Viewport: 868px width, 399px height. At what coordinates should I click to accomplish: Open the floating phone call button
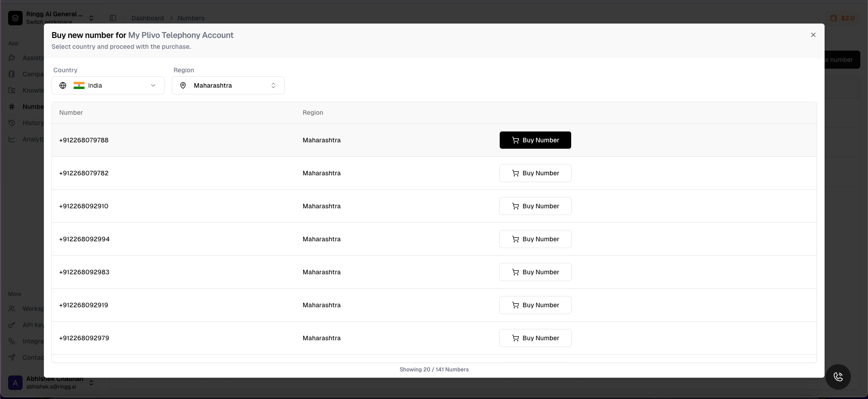[x=838, y=377]
